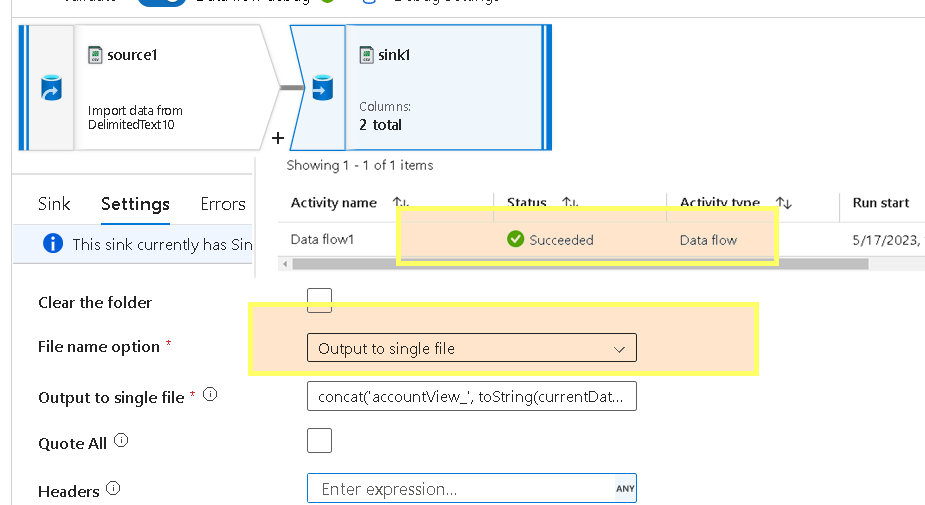Switch to the Settings tab
This screenshot has width=925, height=505.
[135, 204]
